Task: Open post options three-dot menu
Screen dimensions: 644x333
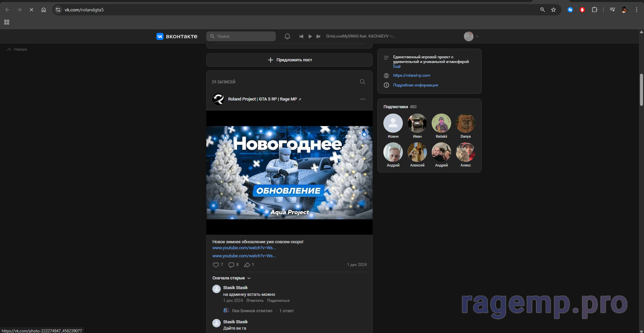Action: [x=363, y=99]
